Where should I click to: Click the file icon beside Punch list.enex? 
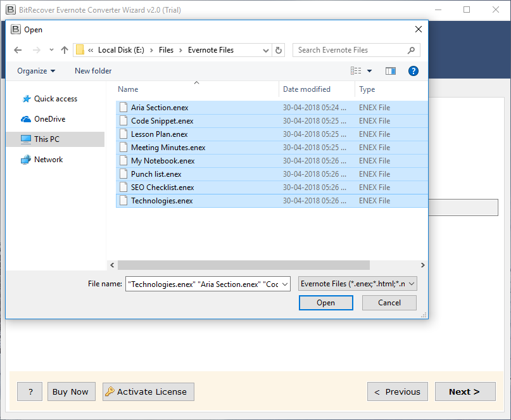pyautogui.click(x=123, y=174)
